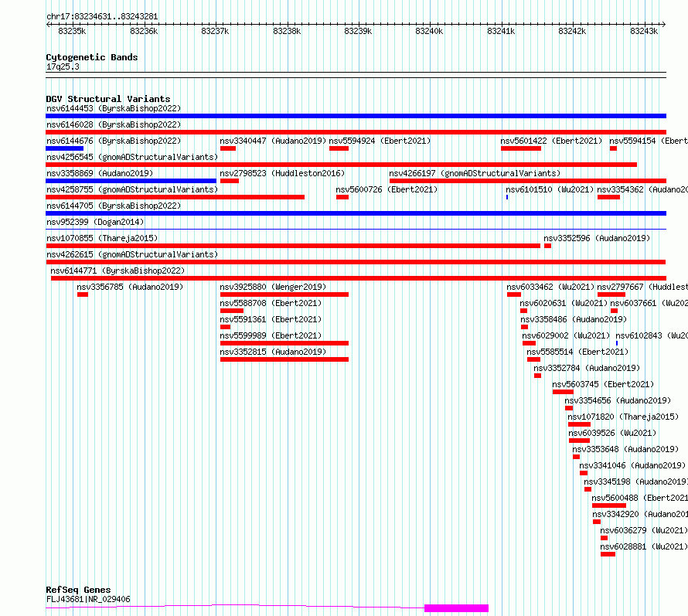Viewport: 688px width, 616px height.
Task: Open the nsv5600726 (Ebert2021) label
Action: point(387,189)
